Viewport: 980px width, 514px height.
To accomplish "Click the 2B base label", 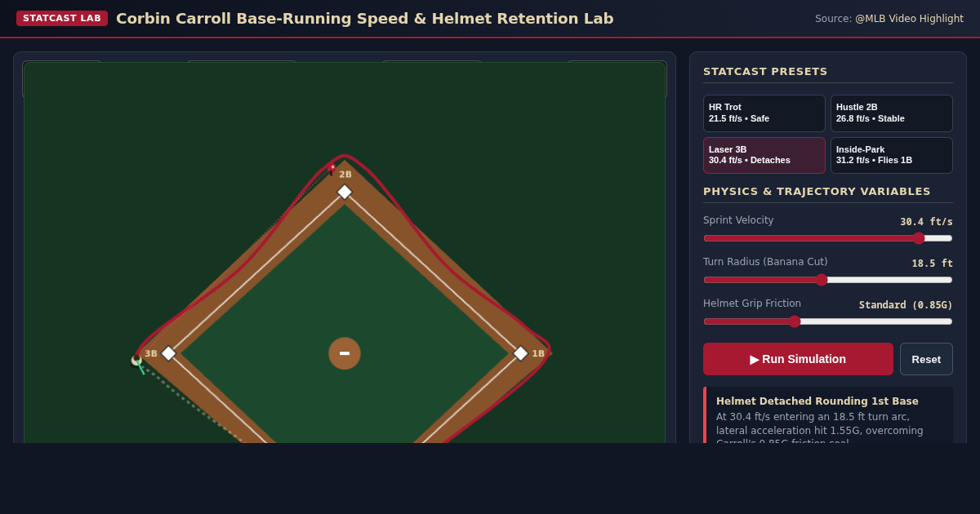I will 345,175.
